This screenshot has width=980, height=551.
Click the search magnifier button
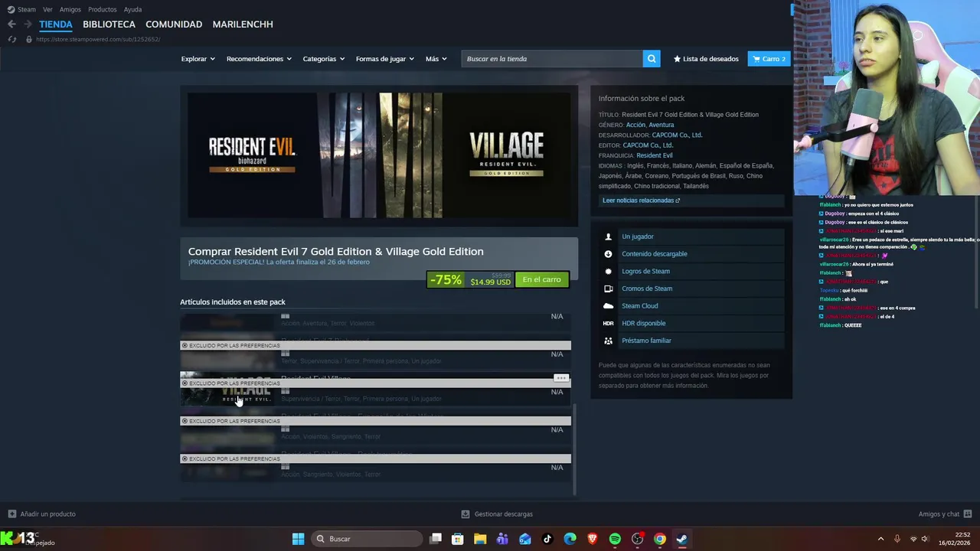pyautogui.click(x=652, y=59)
